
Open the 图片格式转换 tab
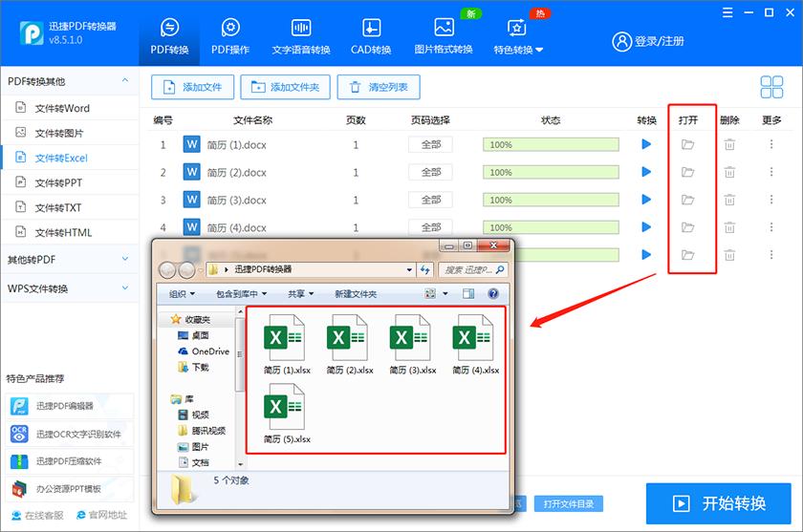point(444,37)
